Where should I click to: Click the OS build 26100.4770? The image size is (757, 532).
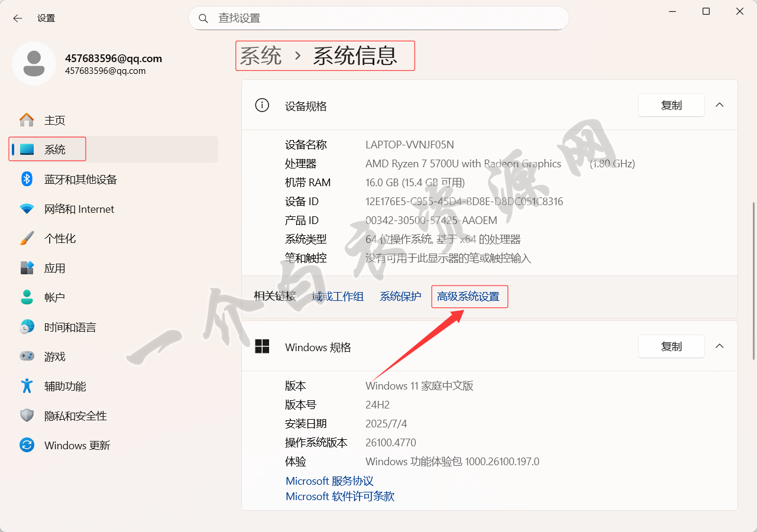pos(391,443)
